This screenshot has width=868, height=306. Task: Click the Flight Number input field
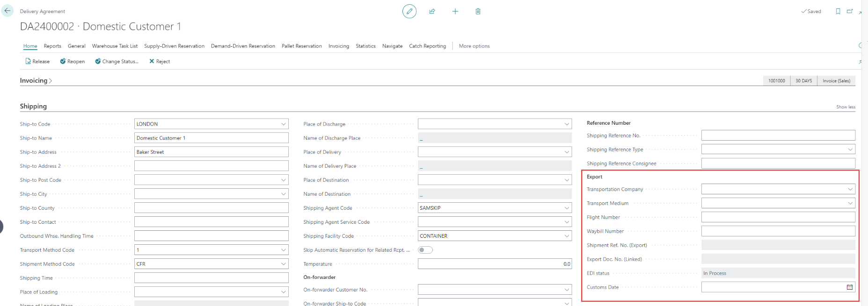coord(778,217)
